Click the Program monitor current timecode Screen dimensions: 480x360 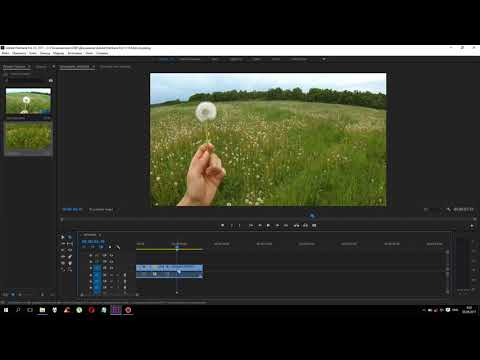pos(72,209)
